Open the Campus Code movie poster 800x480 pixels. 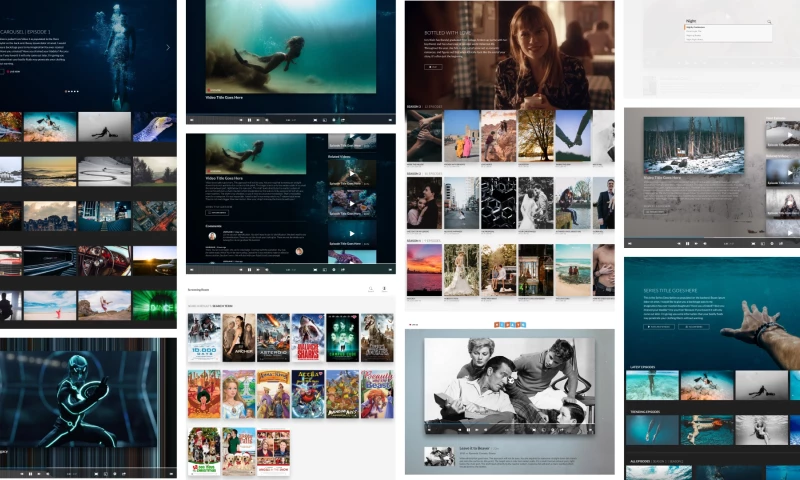[x=342, y=338]
